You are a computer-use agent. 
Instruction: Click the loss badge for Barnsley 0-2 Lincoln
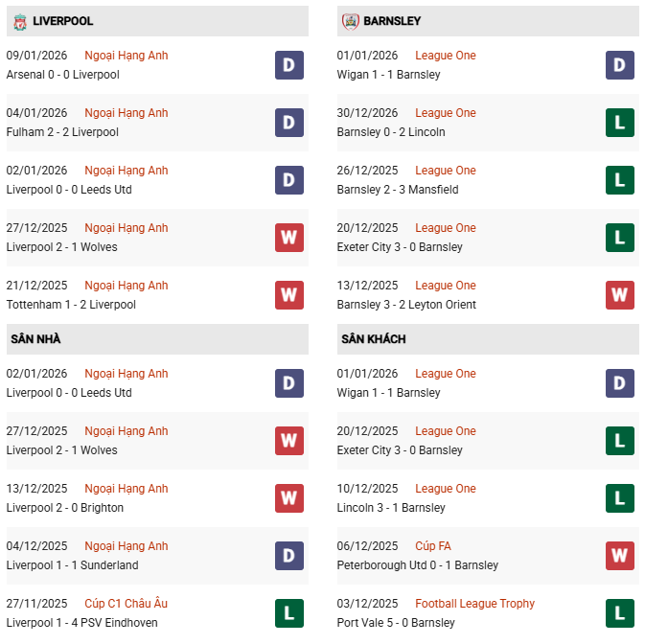click(x=620, y=123)
